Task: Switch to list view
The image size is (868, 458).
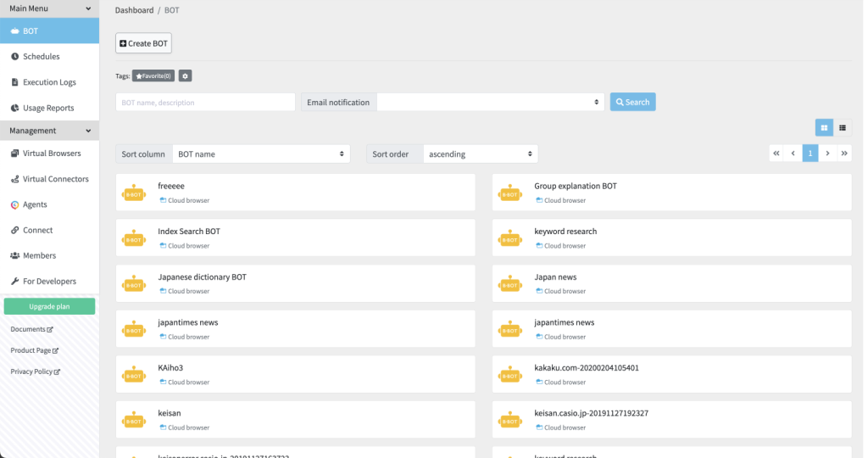Action: click(x=843, y=128)
